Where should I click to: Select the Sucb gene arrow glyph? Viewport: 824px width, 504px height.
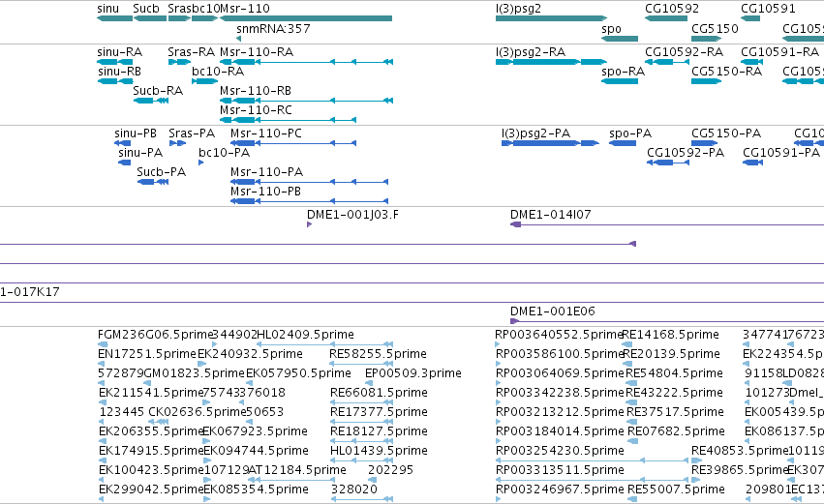click(150, 18)
